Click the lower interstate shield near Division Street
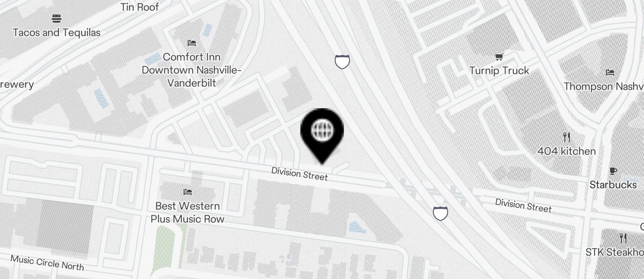The image size is (644, 279). [x=440, y=213]
